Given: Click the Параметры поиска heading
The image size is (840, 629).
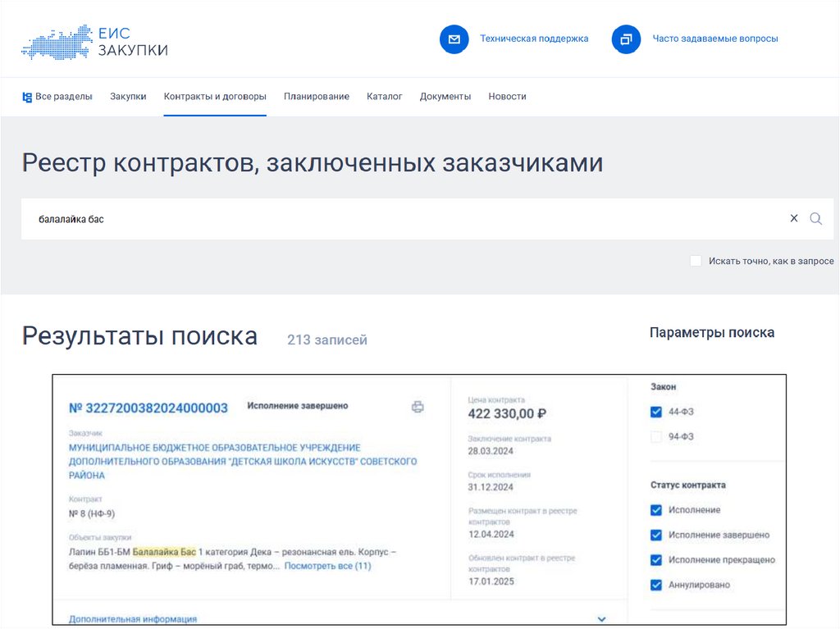Looking at the screenshot, I should [712, 333].
